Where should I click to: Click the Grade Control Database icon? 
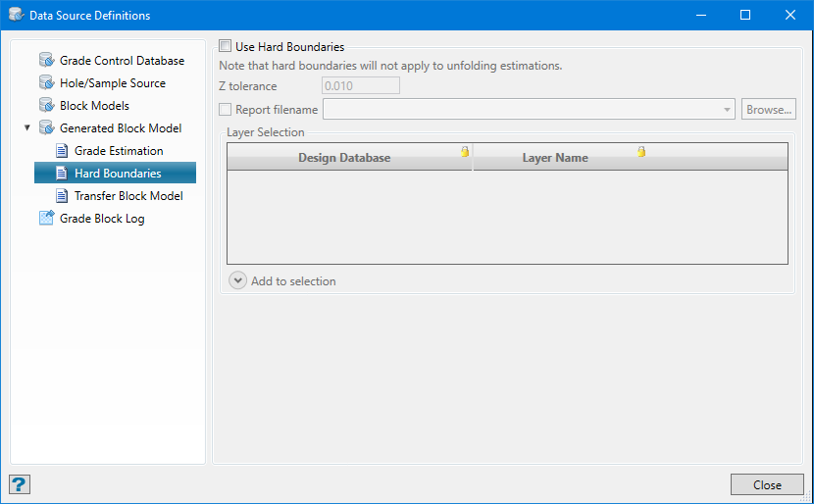46,61
